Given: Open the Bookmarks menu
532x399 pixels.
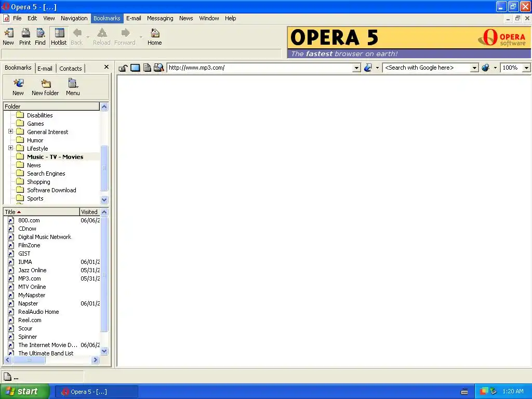Looking at the screenshot, I should (107, 18).
